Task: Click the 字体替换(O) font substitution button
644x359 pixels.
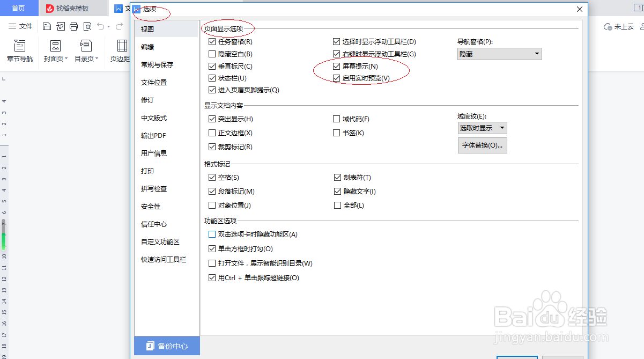Action: pyautogui.click(x=482, y=145)
